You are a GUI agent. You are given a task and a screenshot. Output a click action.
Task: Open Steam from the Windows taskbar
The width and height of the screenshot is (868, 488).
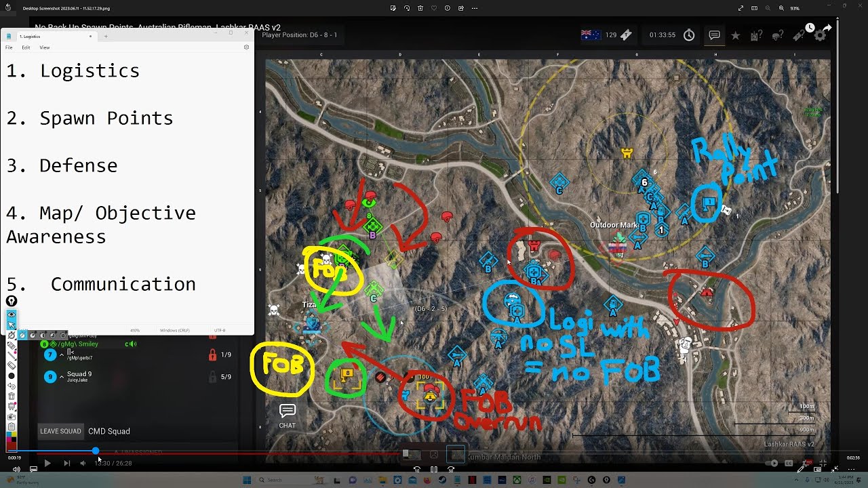coord(443,480)
